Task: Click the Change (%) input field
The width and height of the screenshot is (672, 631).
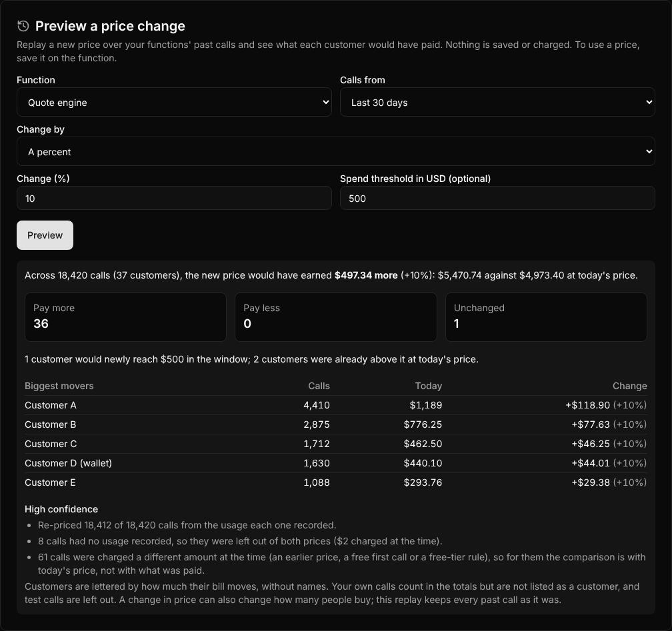Action: point(174,198)
